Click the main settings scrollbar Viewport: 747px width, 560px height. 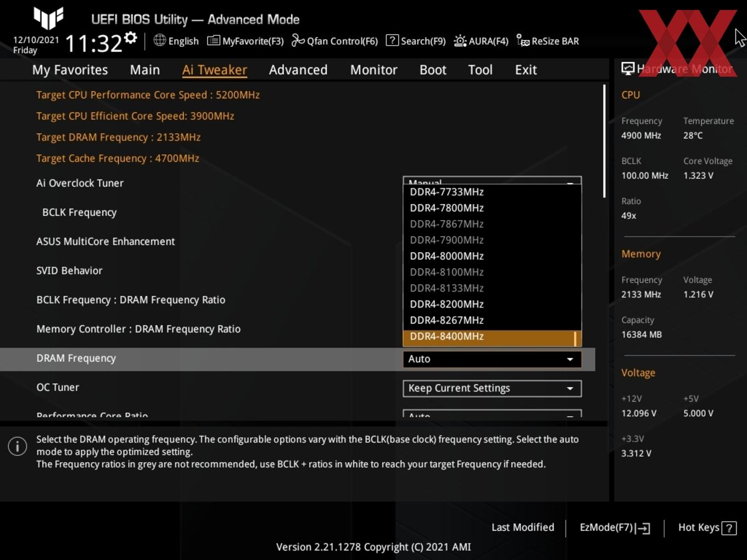tap(604, 141)
